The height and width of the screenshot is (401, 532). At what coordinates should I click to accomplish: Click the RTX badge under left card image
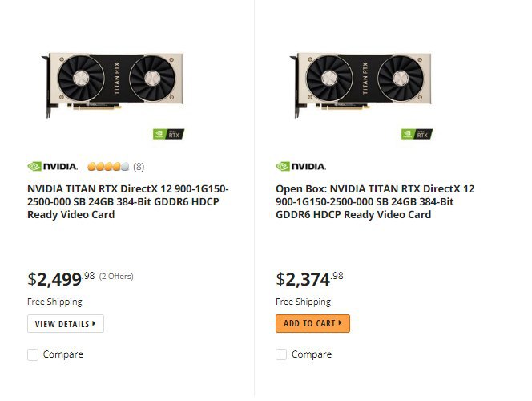(x=168, y=134)
